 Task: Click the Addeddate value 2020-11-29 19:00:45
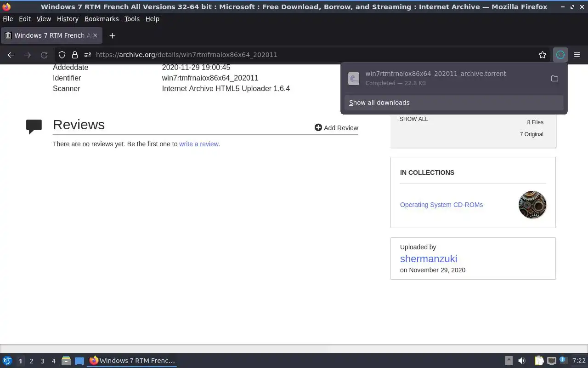click(196, 68)
